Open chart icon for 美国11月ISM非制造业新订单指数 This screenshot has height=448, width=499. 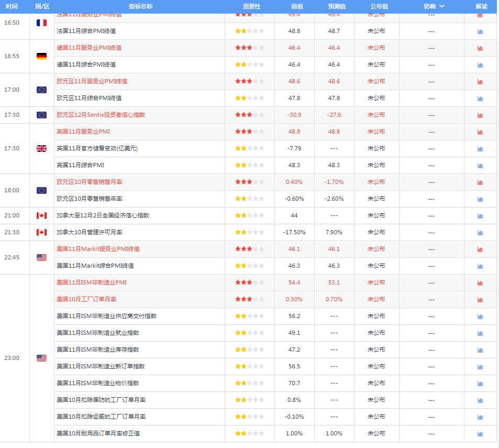pos(480,366)
